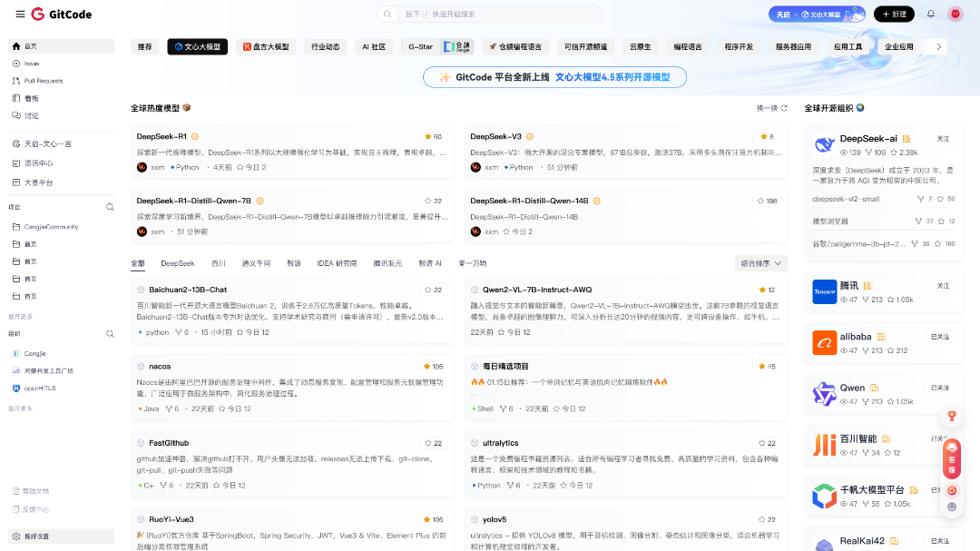Click the DeepSeek-ai whale avatar icon

pyautogui.click(x=823, y=143)
